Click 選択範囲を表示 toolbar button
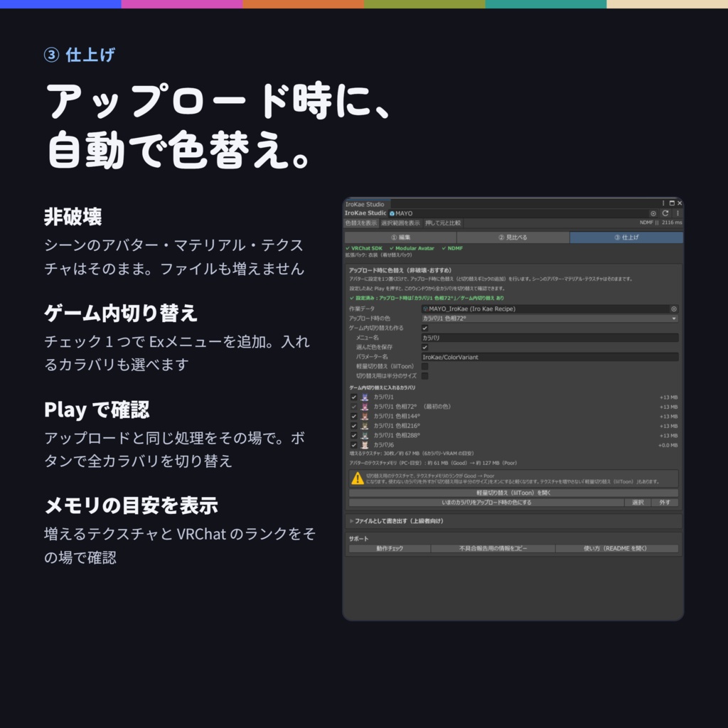The image size is (728, 728). point(400,223)
